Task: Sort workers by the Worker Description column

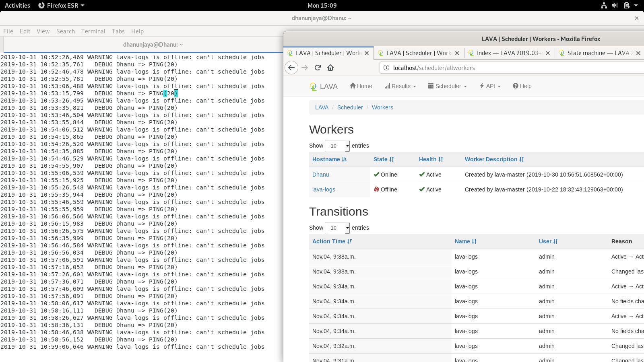Action: point(494,159)
